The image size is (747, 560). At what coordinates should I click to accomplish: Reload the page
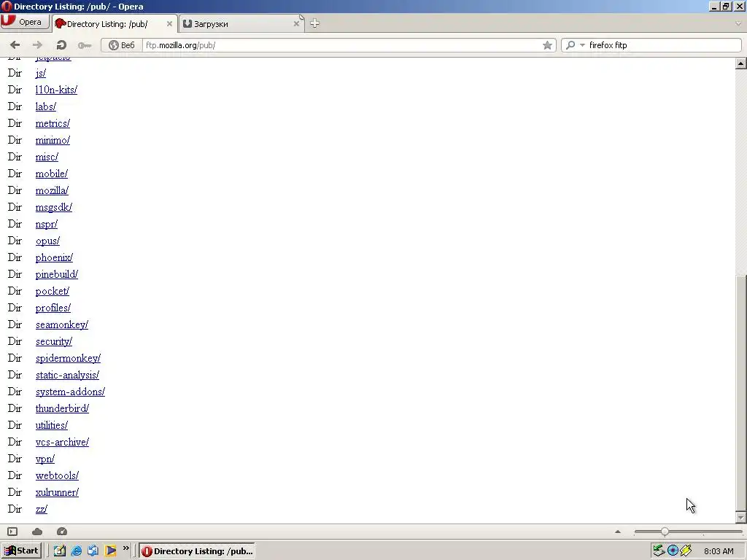[61, 44]
